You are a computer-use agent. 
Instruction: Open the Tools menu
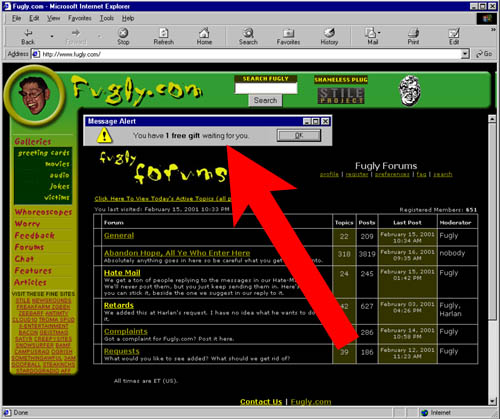[x=107, y=18]
